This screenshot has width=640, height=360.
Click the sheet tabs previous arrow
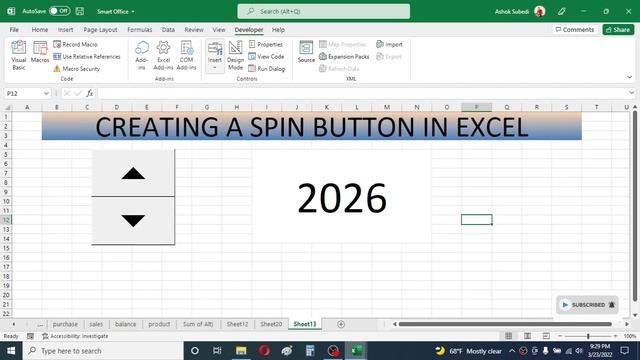13,324
